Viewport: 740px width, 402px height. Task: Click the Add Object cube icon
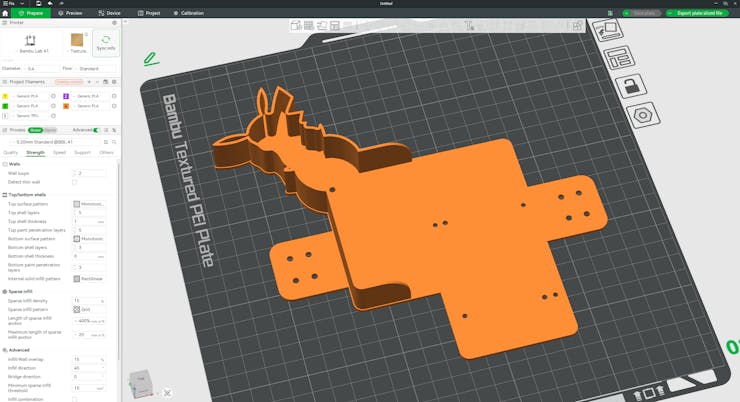(x=296, y=25)
